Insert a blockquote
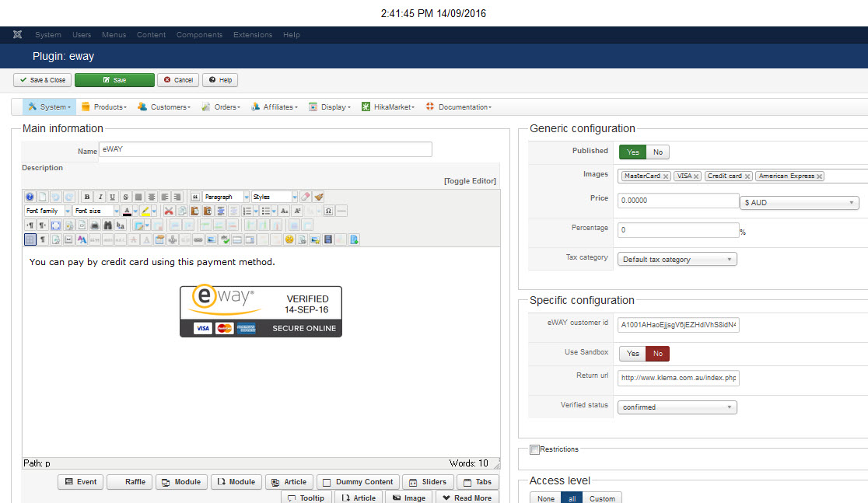Screen dimensions: 868x503 195,197
